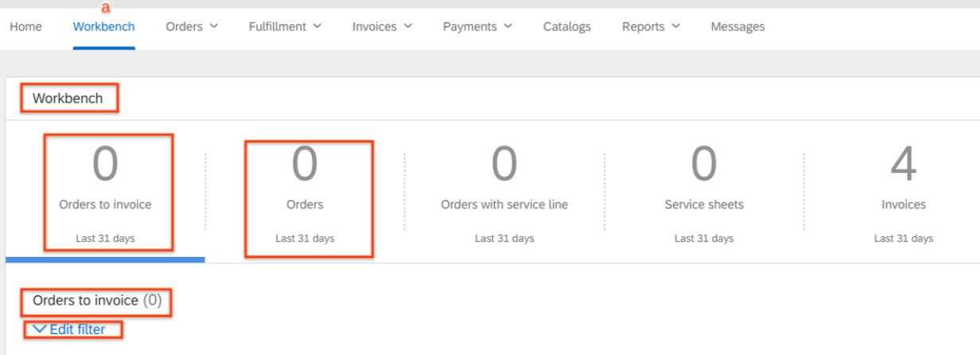Open the Payments menu
Screen dimensions: 980x355
coord(477,26)
